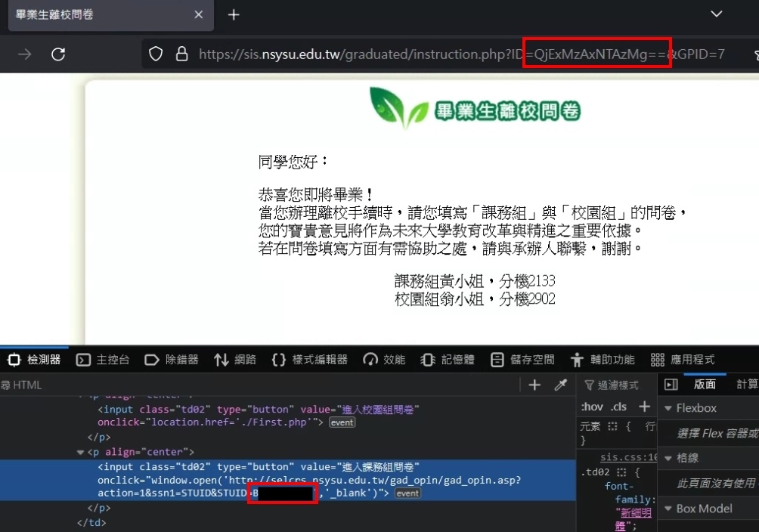Click the event badge on 進入校園組問卷 input

click(x=342, y=422)
